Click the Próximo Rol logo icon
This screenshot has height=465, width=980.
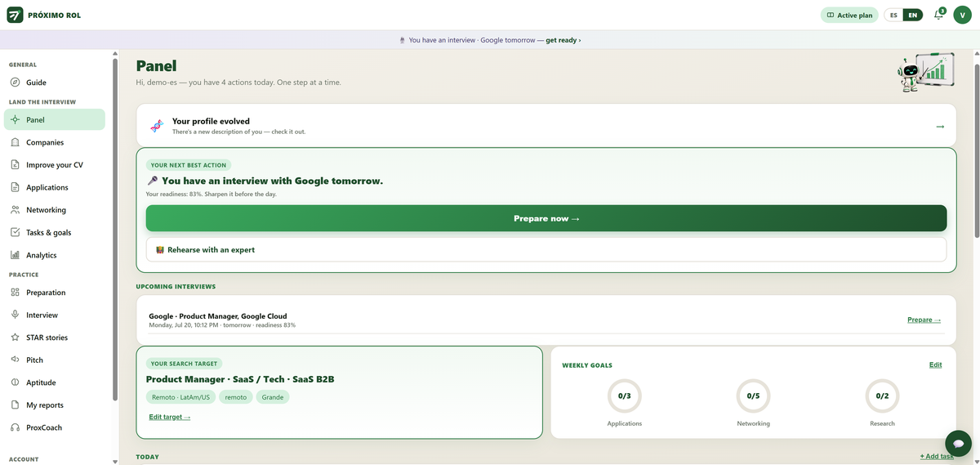point(15,15)
